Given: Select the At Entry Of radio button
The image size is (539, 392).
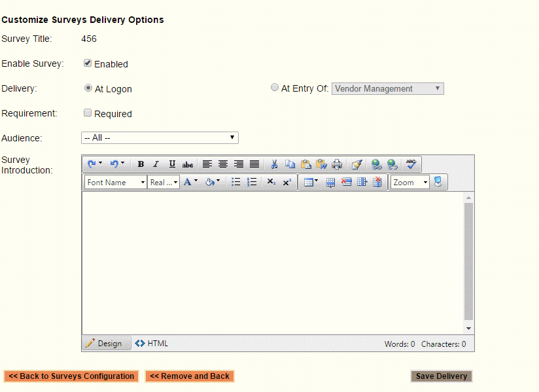Looking at the screenshot, I should [275, 88].
